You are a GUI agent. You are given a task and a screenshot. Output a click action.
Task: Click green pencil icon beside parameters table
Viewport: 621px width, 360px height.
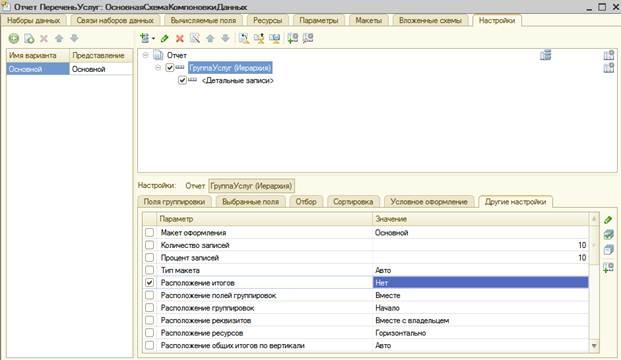point(608,220)
